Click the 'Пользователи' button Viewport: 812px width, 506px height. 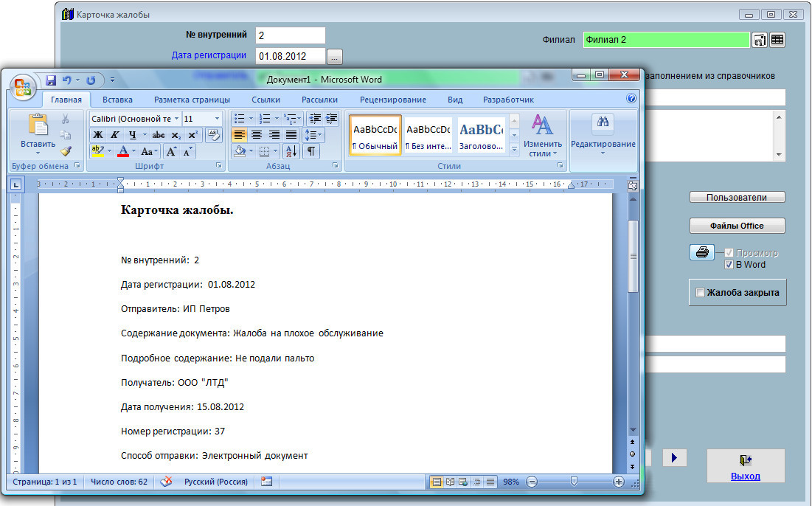737,198
